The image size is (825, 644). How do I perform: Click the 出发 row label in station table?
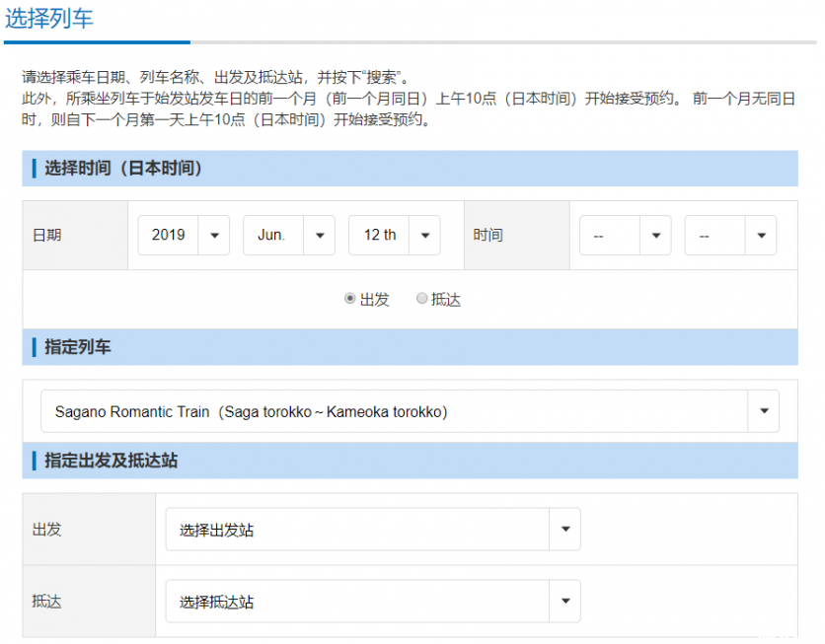tap(89, 529)
